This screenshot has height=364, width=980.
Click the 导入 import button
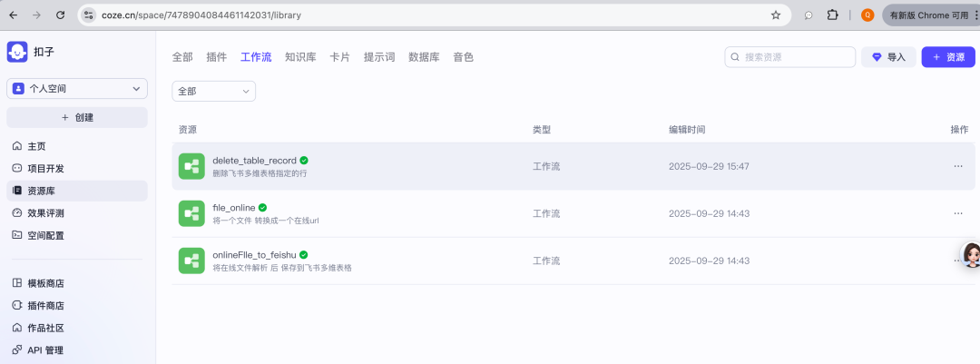[x=888, y=57]
